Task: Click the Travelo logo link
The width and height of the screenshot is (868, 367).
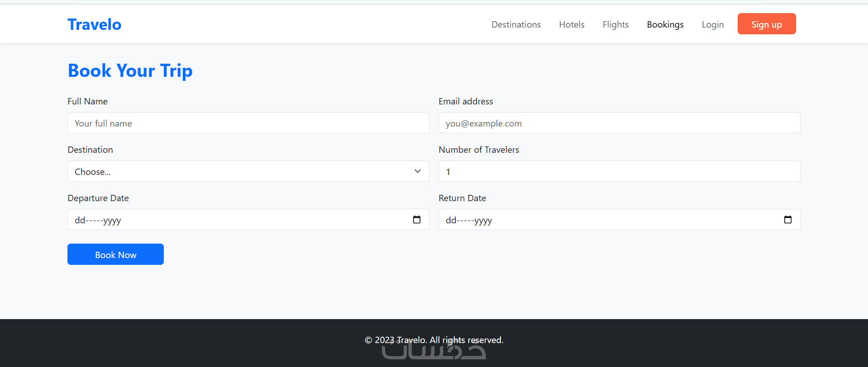Action: click(x=95, y=24)
